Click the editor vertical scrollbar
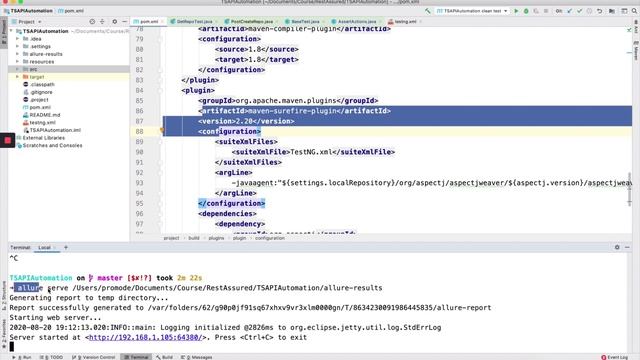This screenshot has height=360, width=640. coord(629,190)
